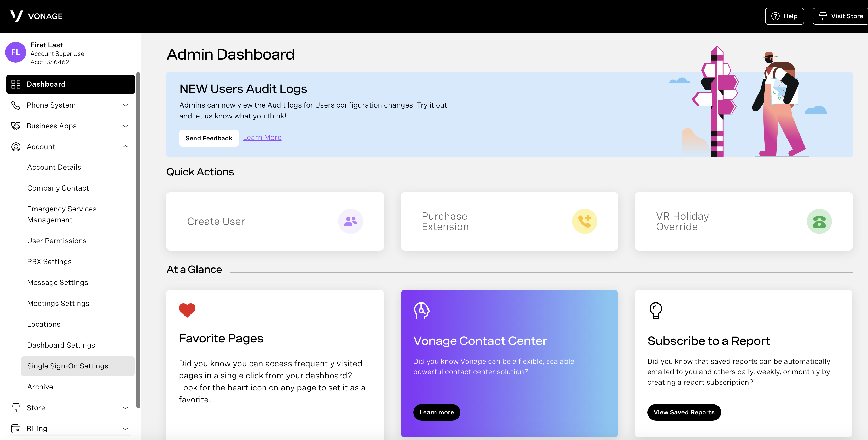Viewport: 868px width, 440px height.
Task: Select Single Sign-On Settings menu item
Action: [x=68, y=365]
